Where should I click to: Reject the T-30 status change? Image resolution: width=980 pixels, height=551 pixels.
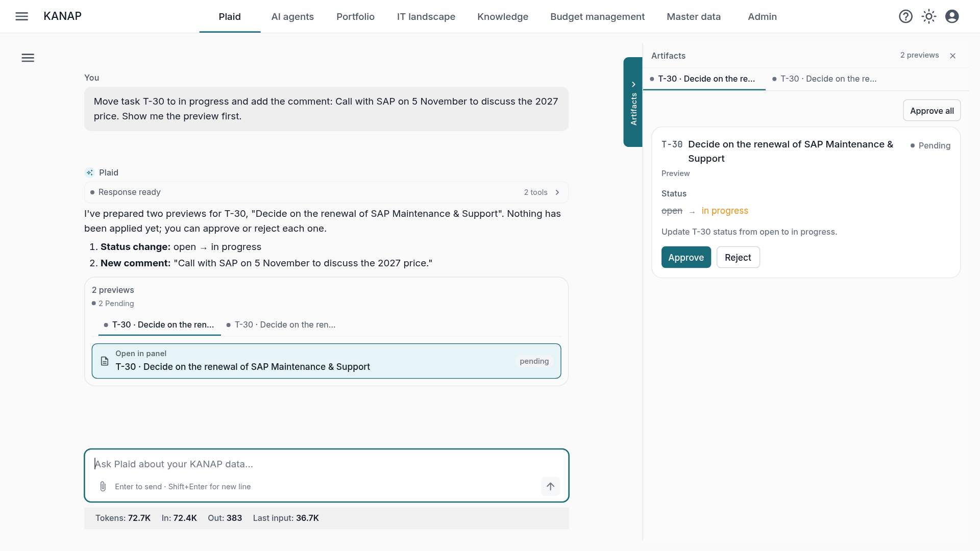738,258
